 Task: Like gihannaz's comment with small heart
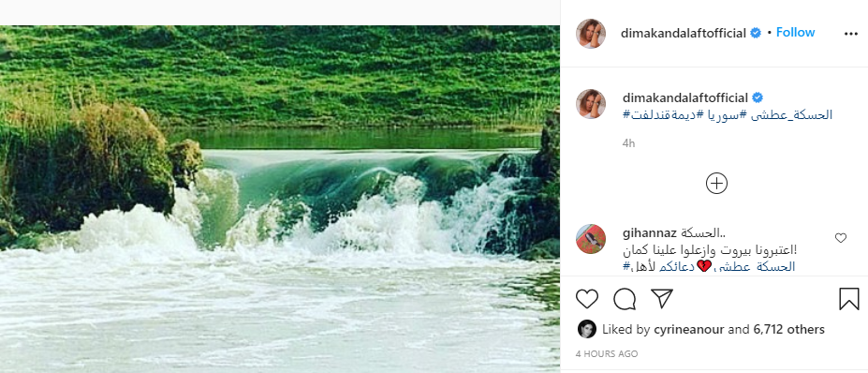[x=840, y=238]
